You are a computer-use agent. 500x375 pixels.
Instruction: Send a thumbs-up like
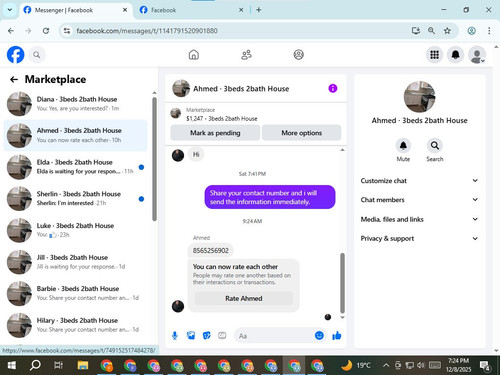click(x=337, y=335)
